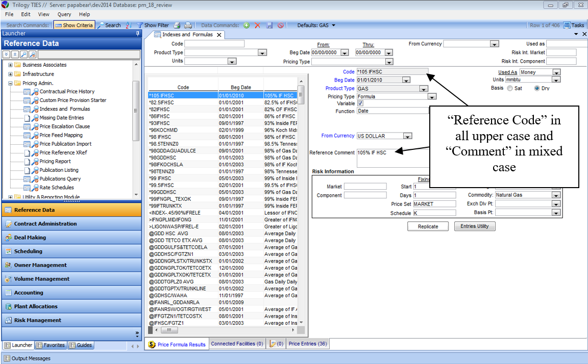Expand the Business Associates tree folder
Image resolution: width=588 pixels, height=364 pixels.
(11, 65)
